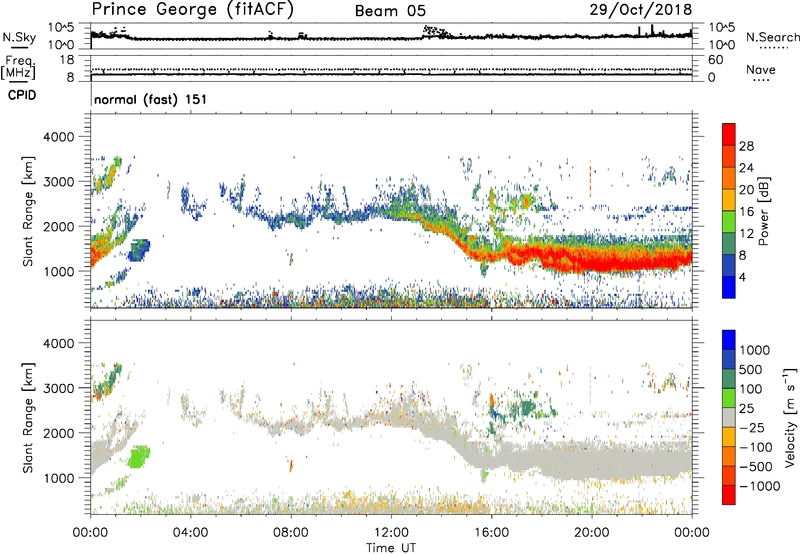
Task: Click the blue power patch near 02:00
Action: (139, 250)
